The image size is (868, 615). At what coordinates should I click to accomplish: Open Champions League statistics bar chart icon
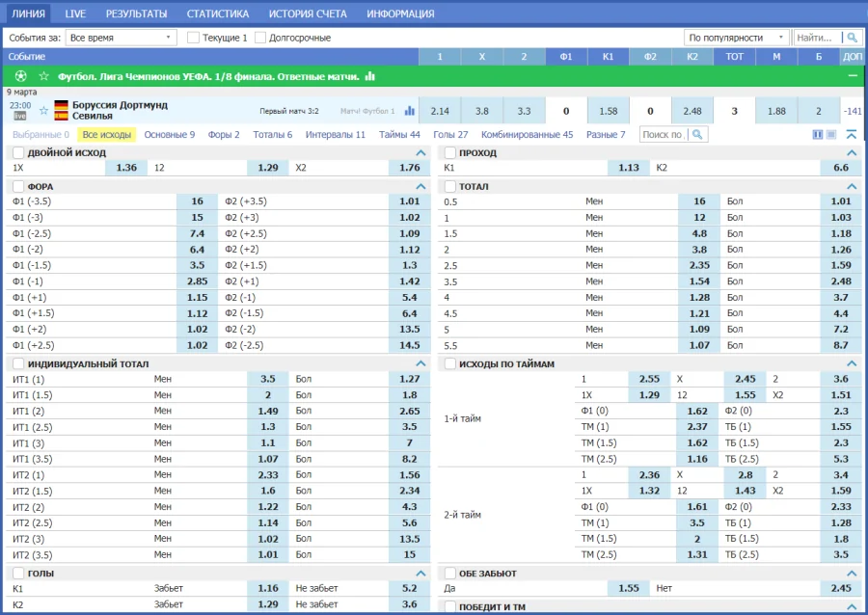(x=370, y=76)
